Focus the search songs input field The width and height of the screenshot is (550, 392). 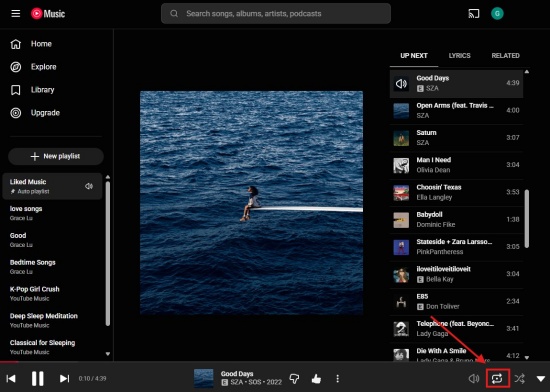pyautogui.click(x=276, y=14)
